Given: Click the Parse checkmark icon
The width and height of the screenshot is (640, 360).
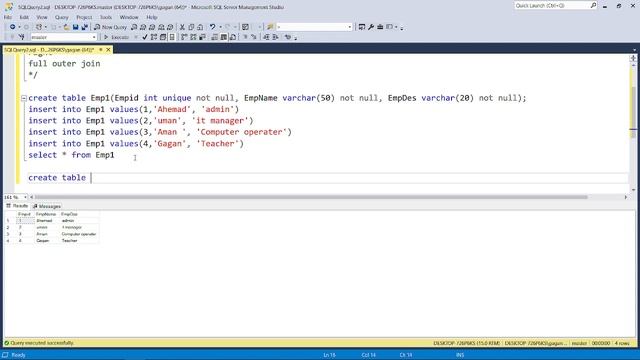Looking at the screenshot, I should [145, 37].
